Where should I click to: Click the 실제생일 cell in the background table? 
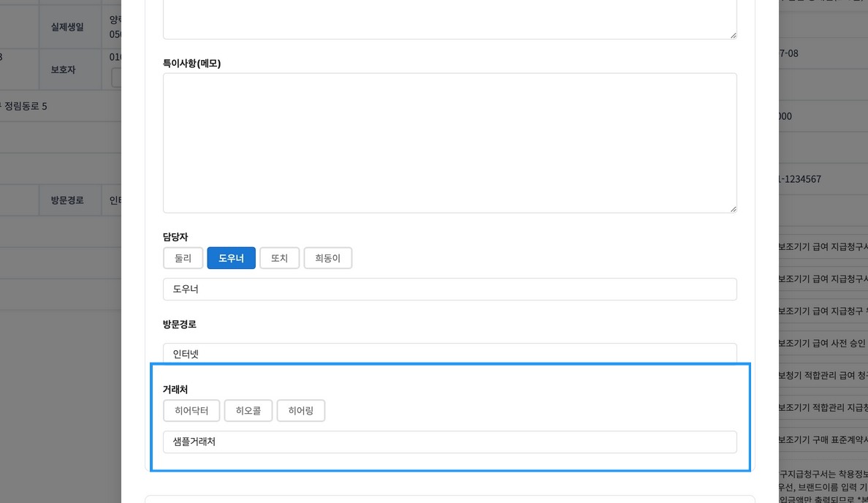(67, 27)
